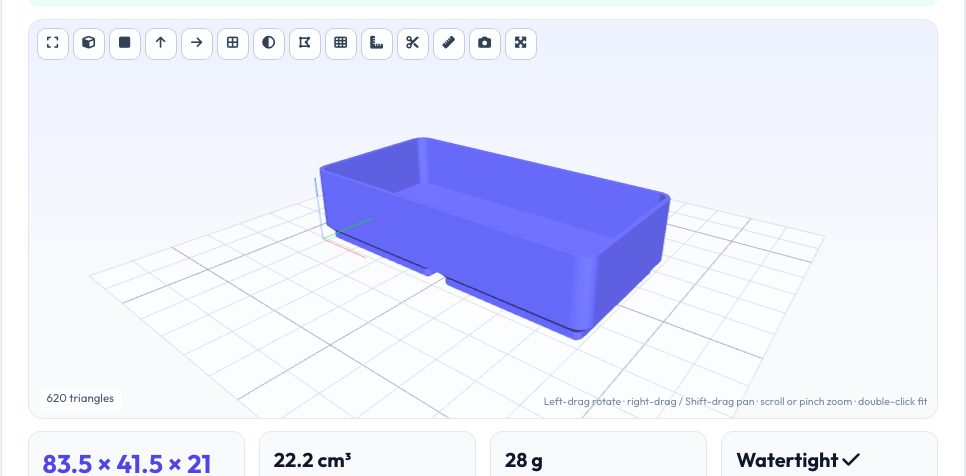
Task: Click the Left-drag rotate hint text
Action: (x=735, y=401)
